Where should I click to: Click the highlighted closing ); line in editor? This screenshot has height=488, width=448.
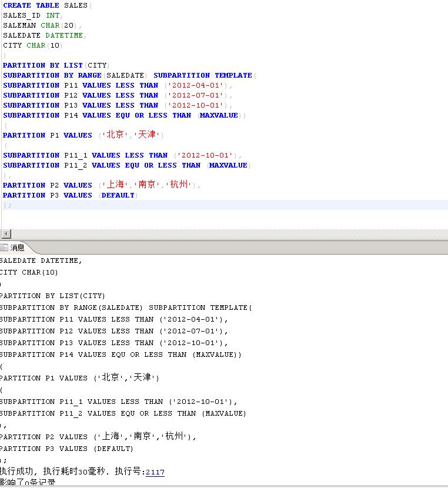224,205
